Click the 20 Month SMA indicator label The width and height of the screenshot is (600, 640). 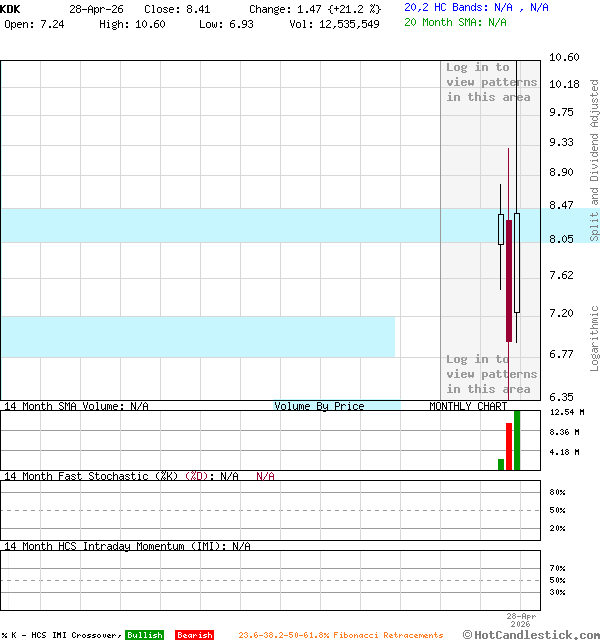click(455, 22)
